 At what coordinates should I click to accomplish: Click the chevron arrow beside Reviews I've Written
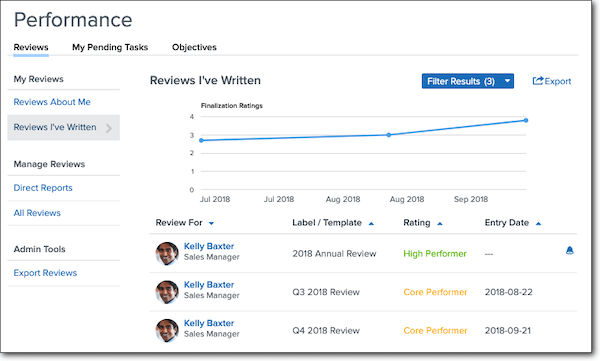(109, 128)
